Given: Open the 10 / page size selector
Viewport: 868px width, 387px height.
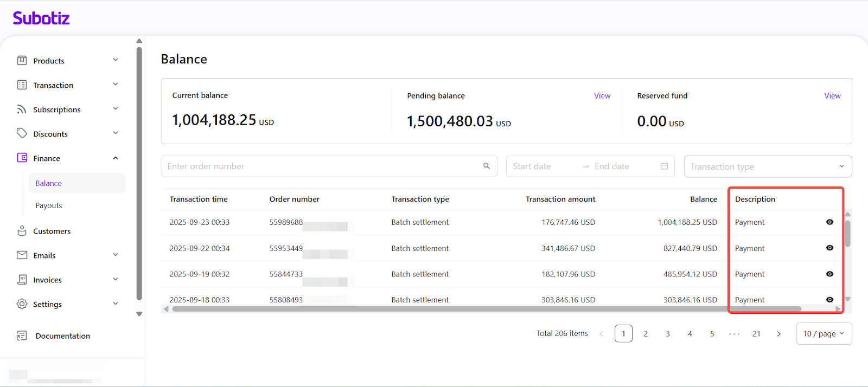Looking at the screenshot, I should pyautogui.click(x=824, y=334).
